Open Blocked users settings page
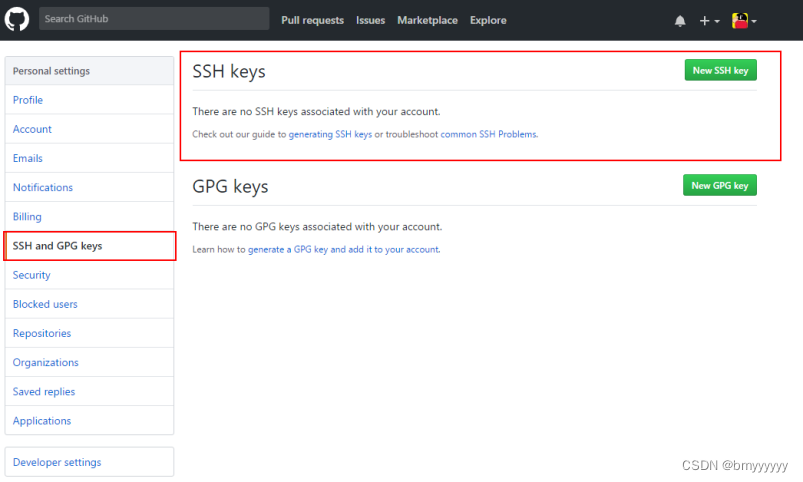Viewport: 803px width, 482px height. pyautogui.click(x=89, y=304)
